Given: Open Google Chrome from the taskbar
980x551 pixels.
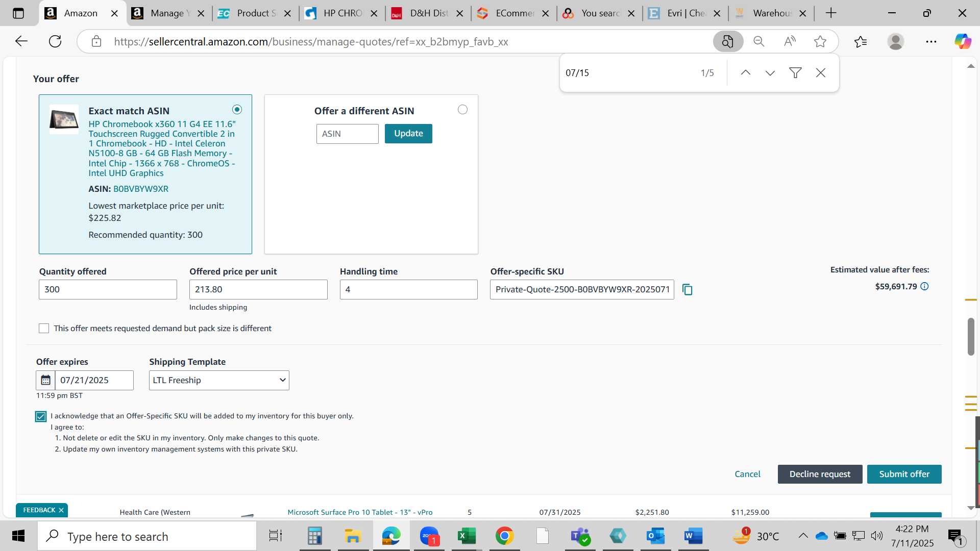Looking at the screenshot, I should coord(504,536).
